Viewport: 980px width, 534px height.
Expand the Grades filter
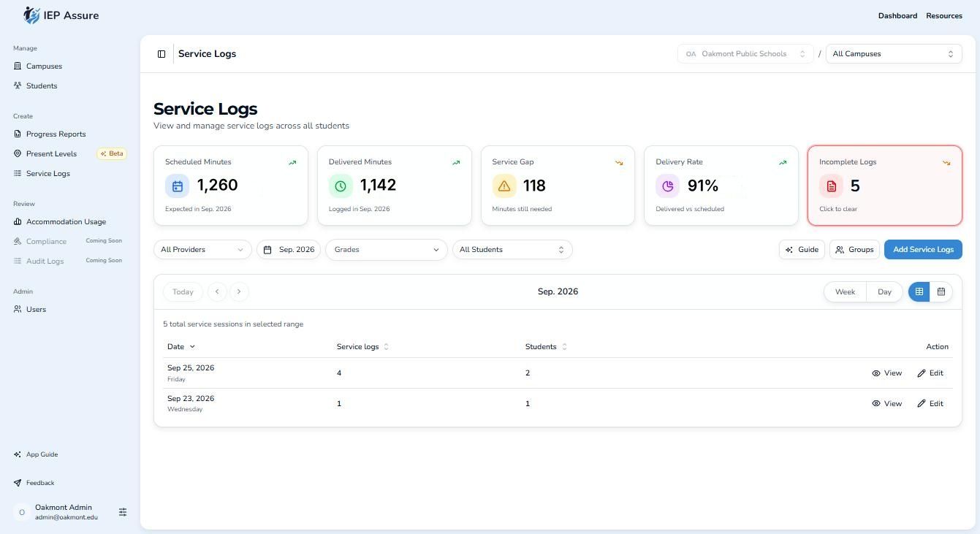[x=387, y=250]
